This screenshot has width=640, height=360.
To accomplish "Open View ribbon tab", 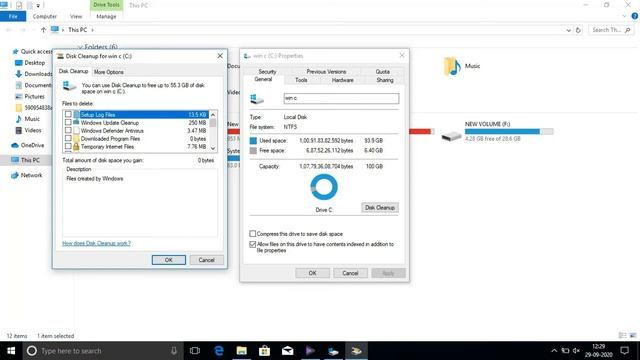I will coord(76,16).
